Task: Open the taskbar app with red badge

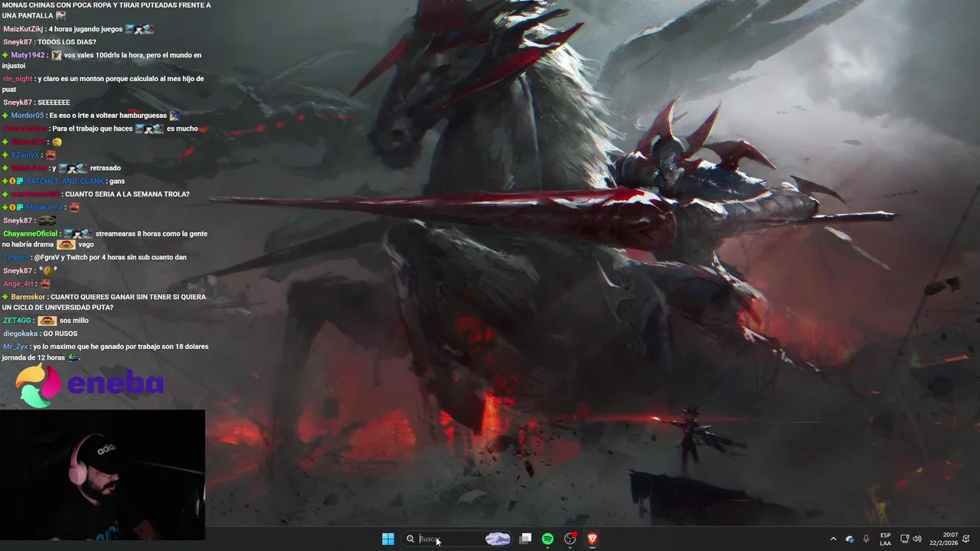Action: coord(570,539)
